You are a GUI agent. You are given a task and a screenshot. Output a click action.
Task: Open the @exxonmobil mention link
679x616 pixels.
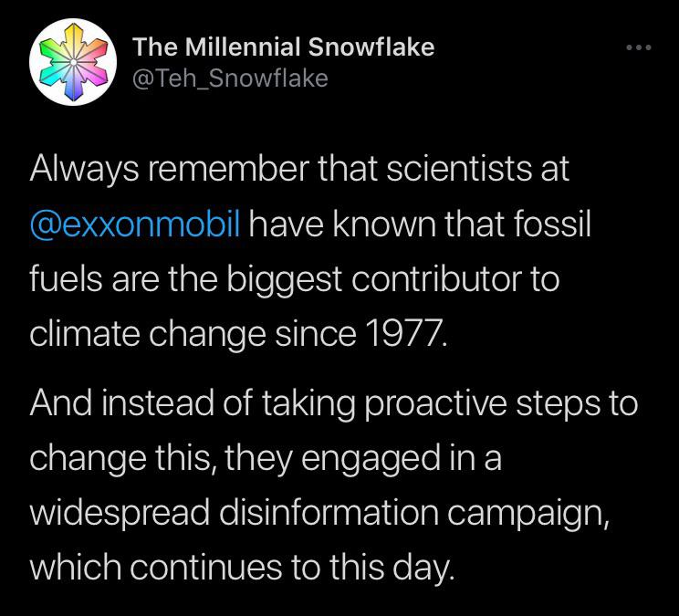pyautogui.click(x=136, y=224)
